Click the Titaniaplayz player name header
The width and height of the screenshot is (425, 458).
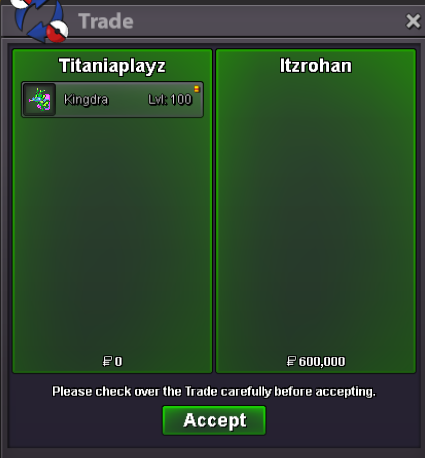click(x=112, y=65)
